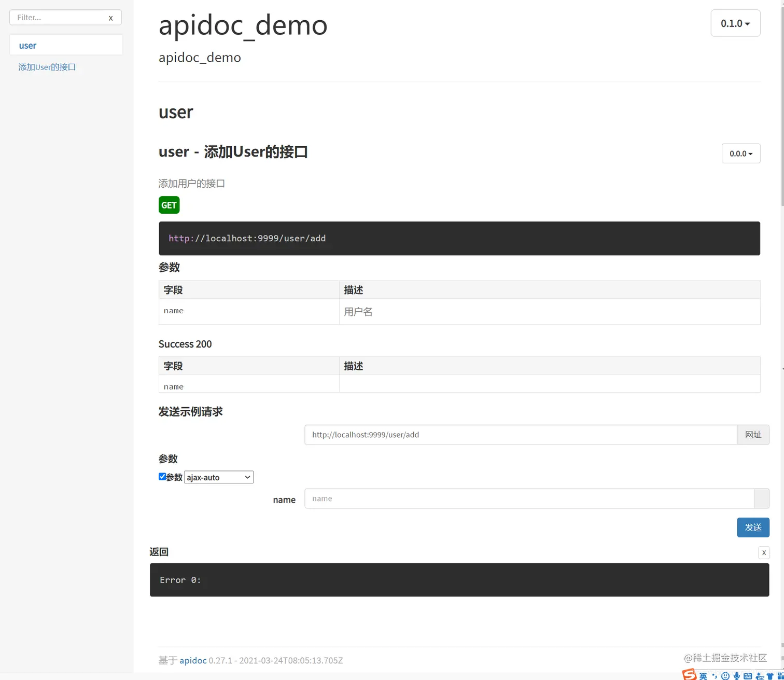Click the Success 200 heading
Image resolution: width=784 pixels, height=680 pixels.
[x=185, y=344]
